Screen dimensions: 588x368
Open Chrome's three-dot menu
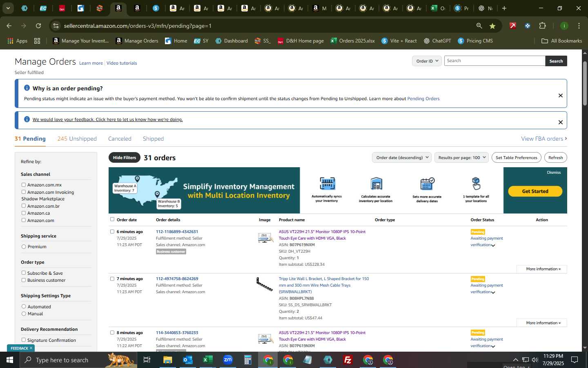pos(579,26)
